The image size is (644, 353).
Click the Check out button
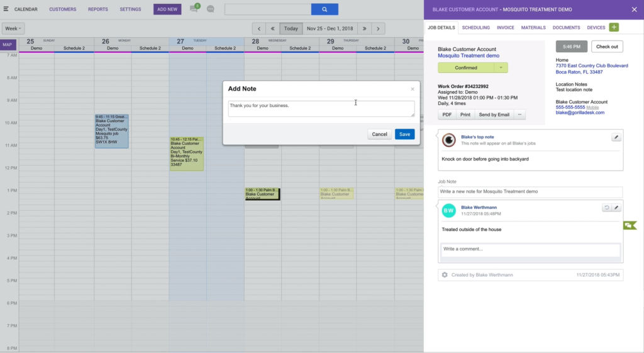[607, 47]
